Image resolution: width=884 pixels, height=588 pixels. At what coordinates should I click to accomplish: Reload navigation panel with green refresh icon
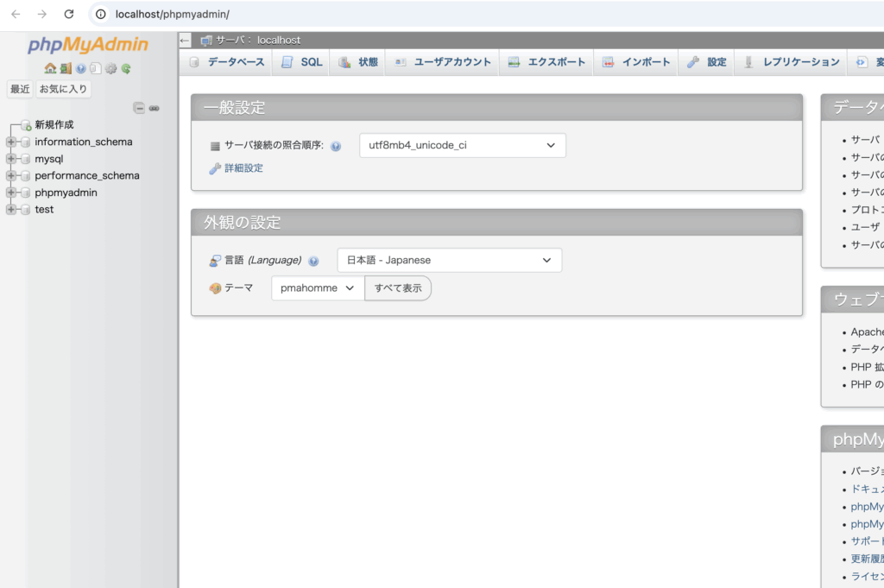(126, 68)
